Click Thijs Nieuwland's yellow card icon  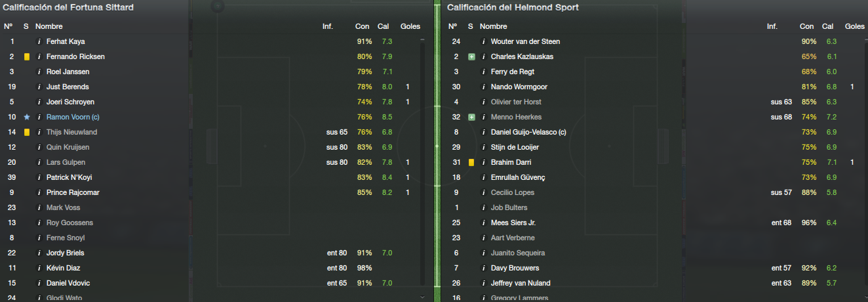coord(26,132)
